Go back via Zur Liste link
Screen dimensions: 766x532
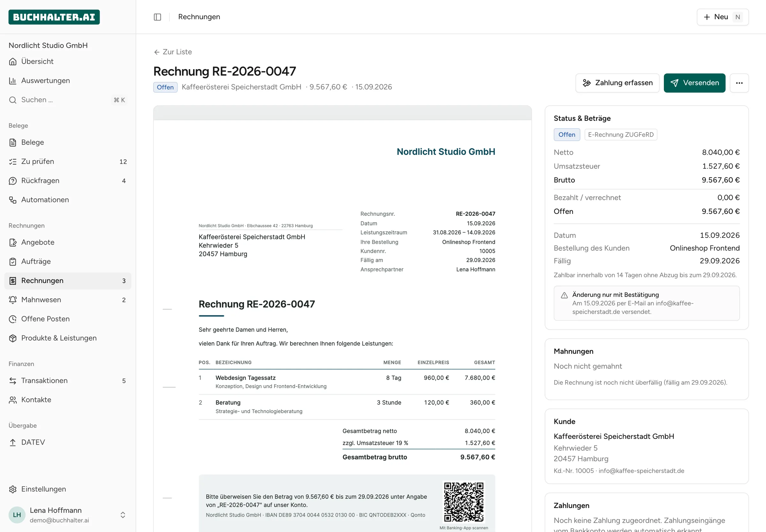pyautogui.click(x=173, y=52)
